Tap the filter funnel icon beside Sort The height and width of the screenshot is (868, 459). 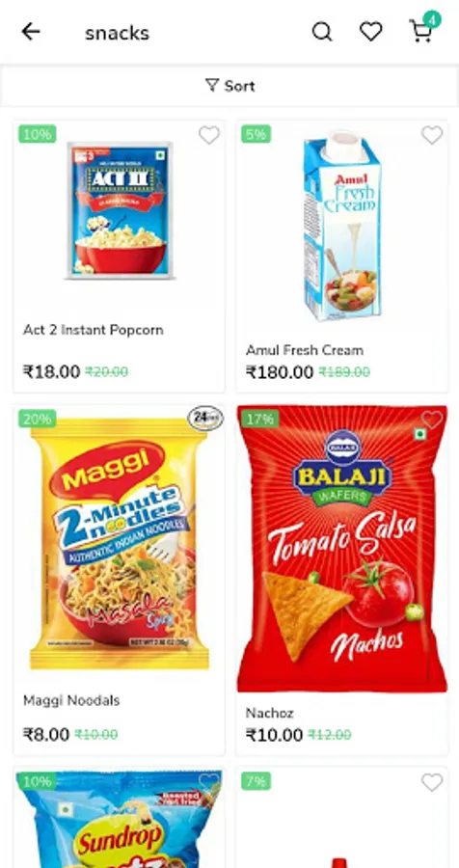(212, 85)
